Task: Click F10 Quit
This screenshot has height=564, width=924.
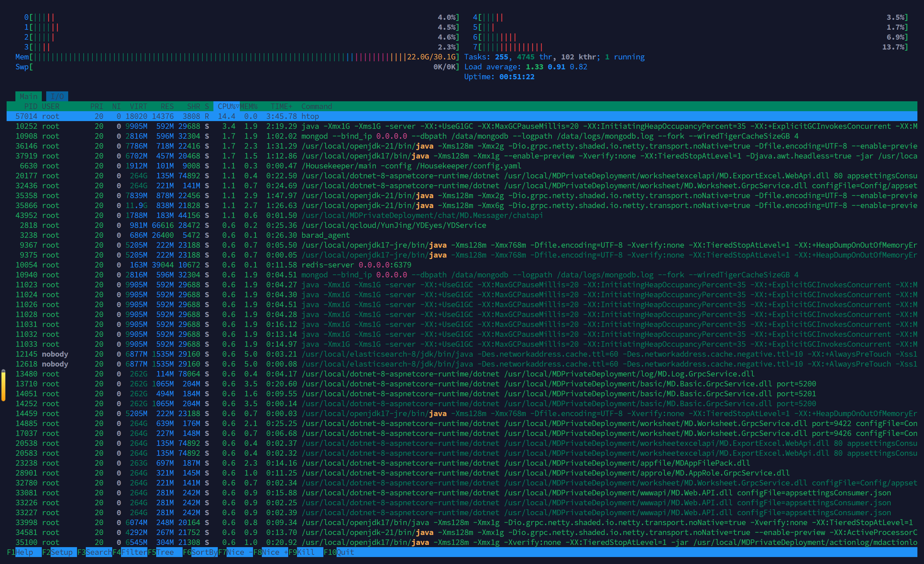Action: pos(339,552)
